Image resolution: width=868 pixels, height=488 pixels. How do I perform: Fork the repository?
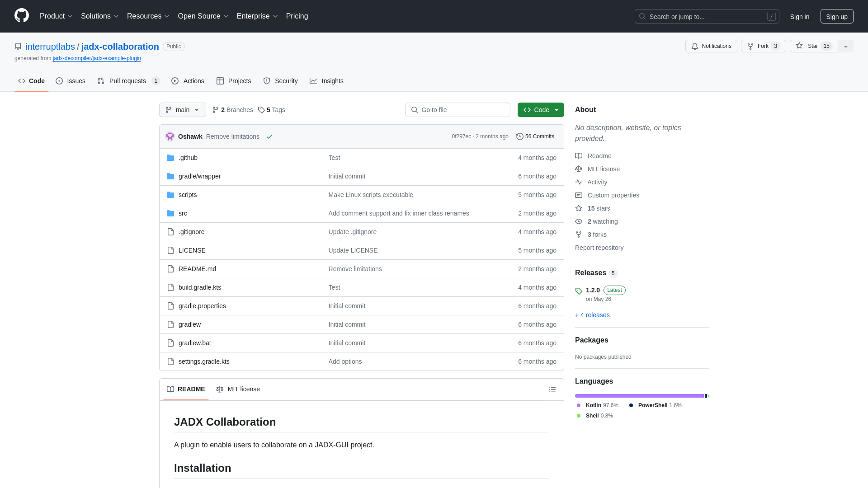click(764, 46)
